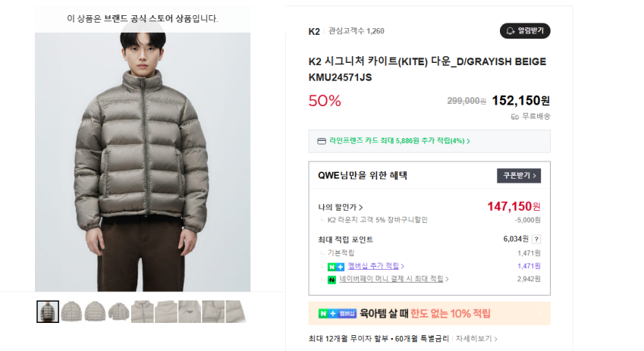This screenshot has width=644, height=351.
Task: Click the question mark help icon by 6,034원
Action: (x=536, y=240)
